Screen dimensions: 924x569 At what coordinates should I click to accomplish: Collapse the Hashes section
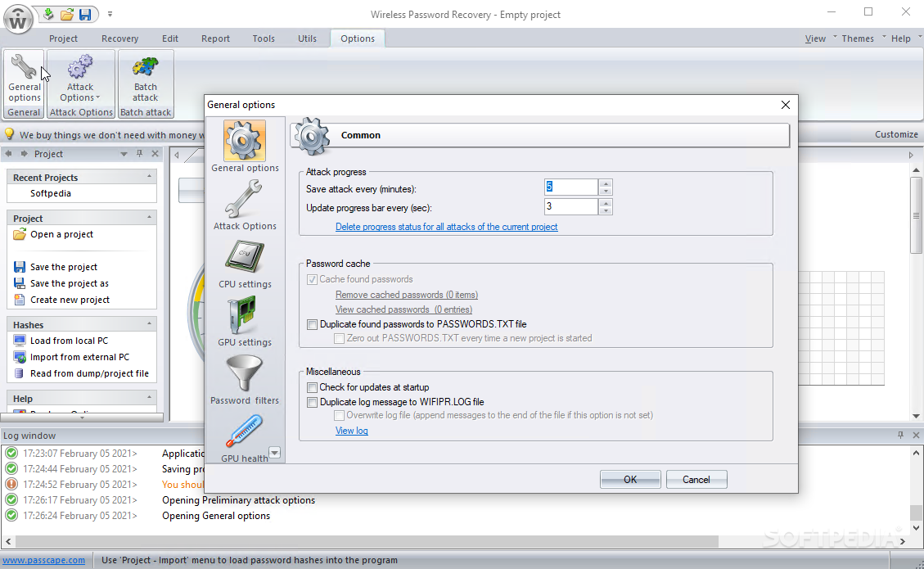click(x=149, y=323)
